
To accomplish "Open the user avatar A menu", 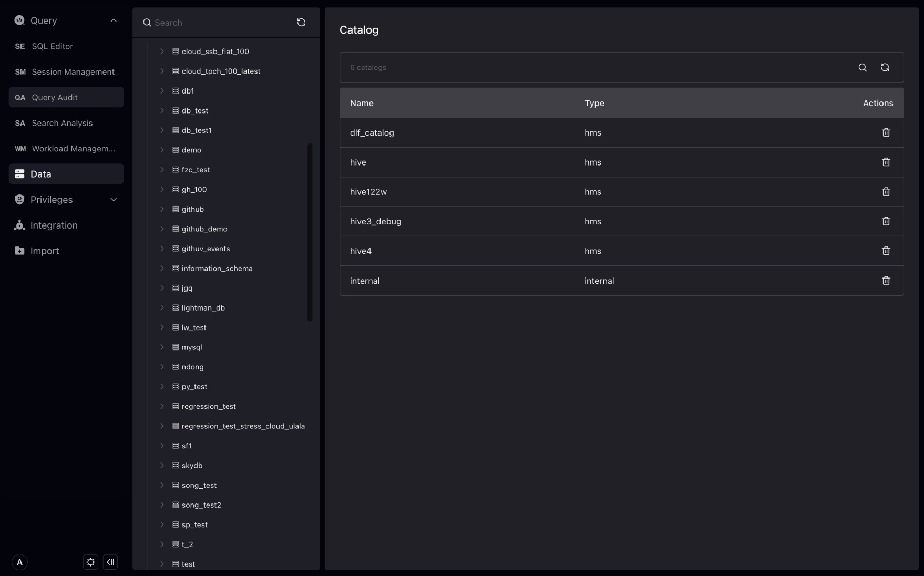I will (x=19, y=562).
